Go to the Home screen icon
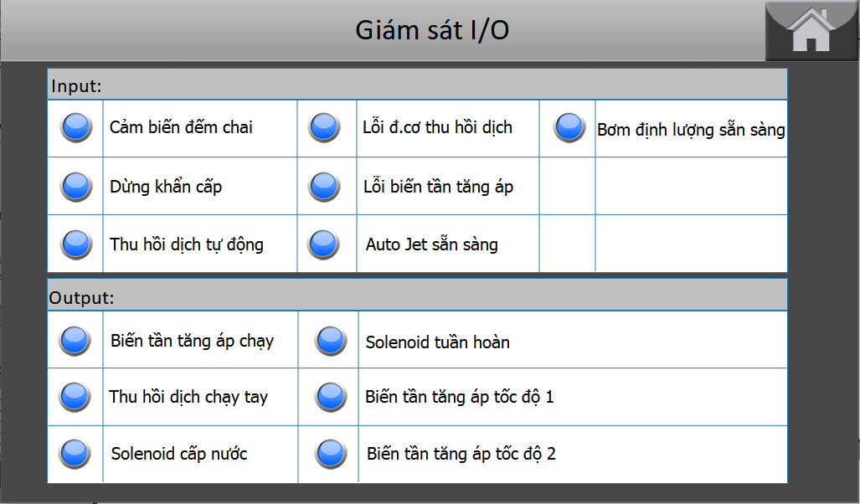 pos(811,30)
